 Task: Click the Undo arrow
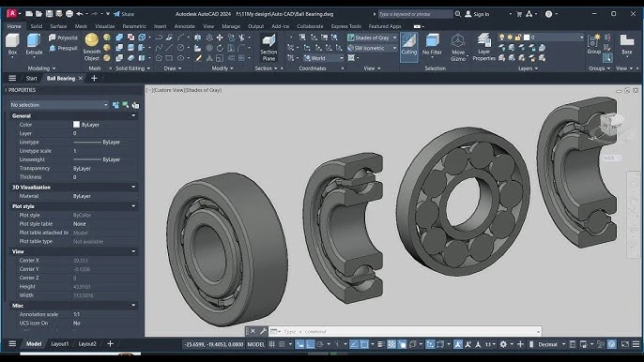point(80,14)
